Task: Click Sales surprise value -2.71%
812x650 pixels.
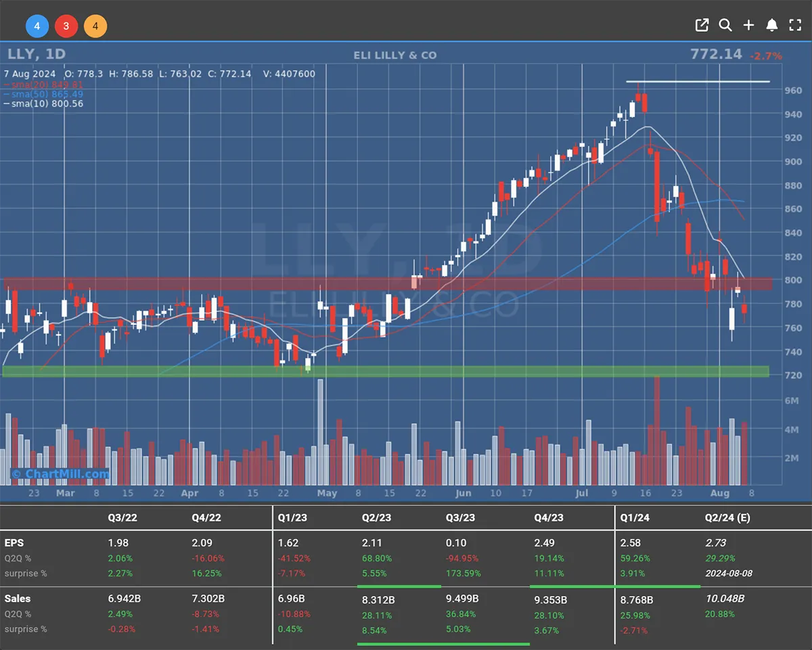Action: pos(634,630)
